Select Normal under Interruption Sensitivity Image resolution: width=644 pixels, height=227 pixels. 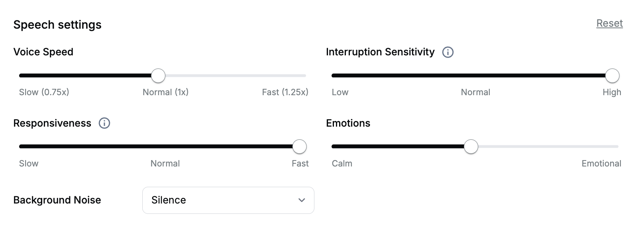[x=475, y=92]
